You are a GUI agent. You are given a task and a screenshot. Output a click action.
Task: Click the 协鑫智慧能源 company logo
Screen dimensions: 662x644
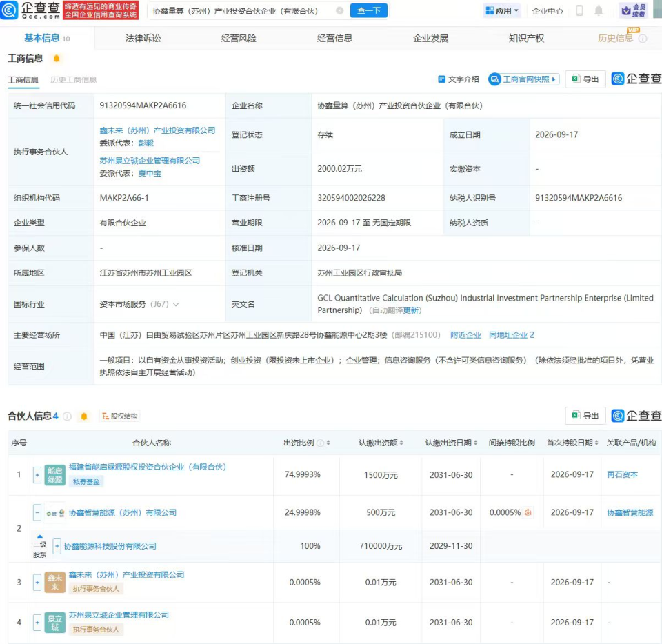click(x=55, y=513)
